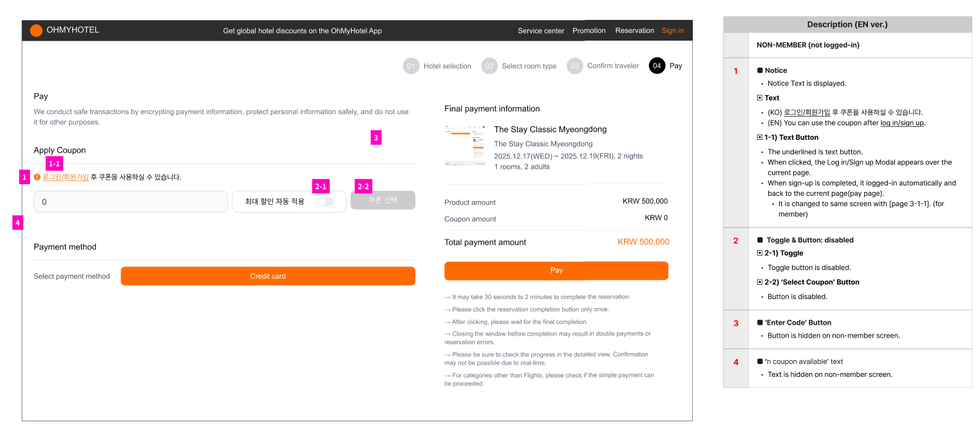The image size is (980, 431).
Task: Click step 03 Confirm traveler circle
Action: (574, 66)
